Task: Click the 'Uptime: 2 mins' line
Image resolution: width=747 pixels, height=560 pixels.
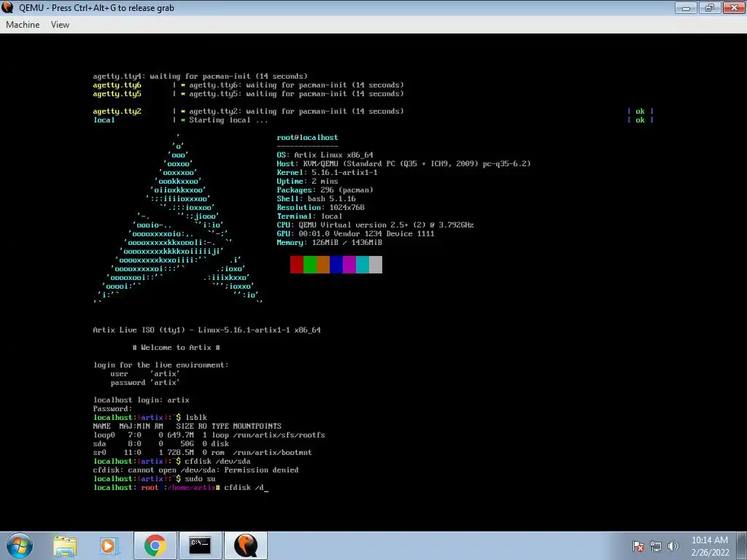Action: point(307,182)
